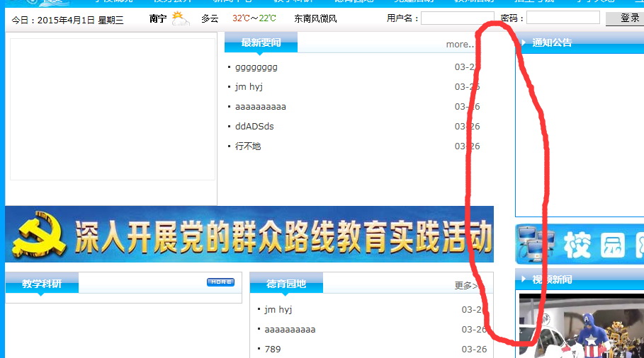The width and height of the screenshot is (644, 358).
Task: Play the Captain America video thumbnail
Action: 581,326
